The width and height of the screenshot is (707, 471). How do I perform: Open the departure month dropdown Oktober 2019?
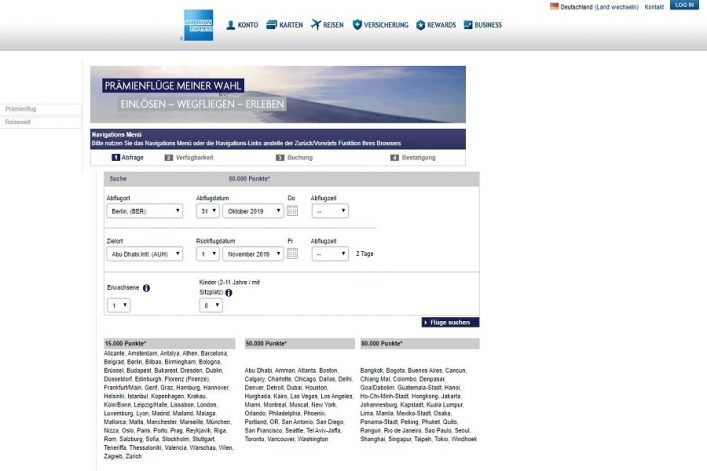253,211
